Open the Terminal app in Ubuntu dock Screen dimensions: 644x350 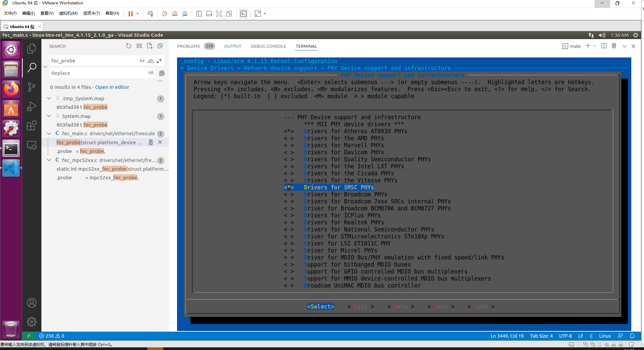pos(11,149)
